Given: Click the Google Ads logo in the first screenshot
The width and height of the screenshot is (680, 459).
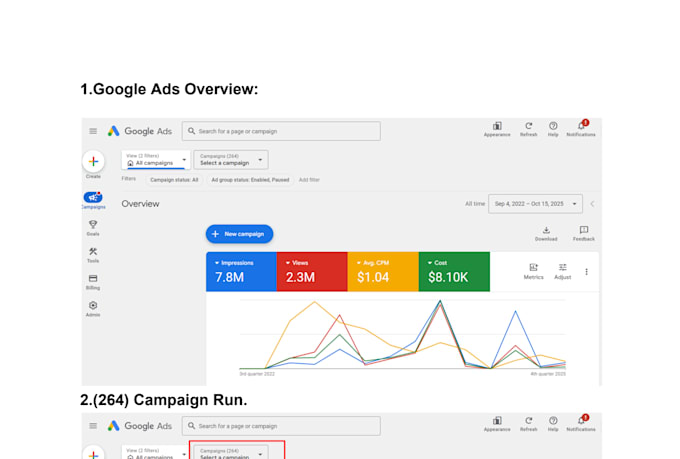Looking at the screenshot, I should pos(140,131).
